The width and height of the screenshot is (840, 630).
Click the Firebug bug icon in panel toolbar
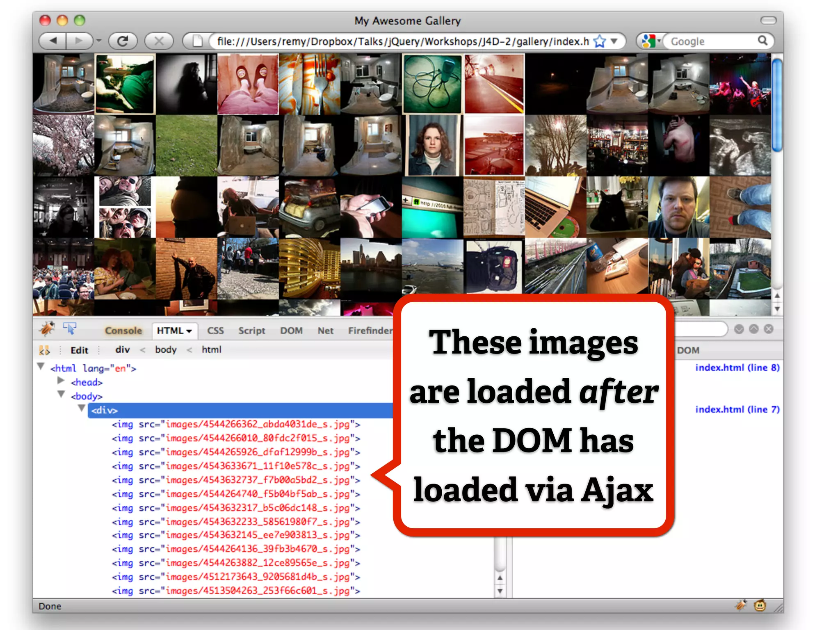(x=47, y=329)
